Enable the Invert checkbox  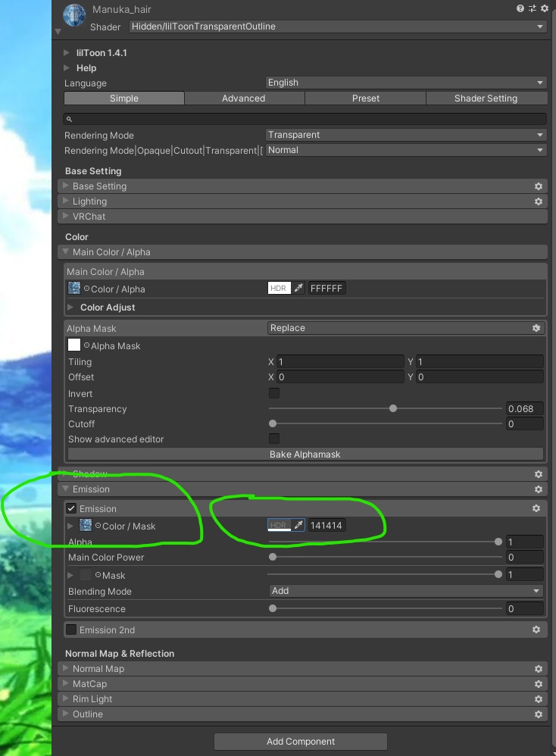274,393
